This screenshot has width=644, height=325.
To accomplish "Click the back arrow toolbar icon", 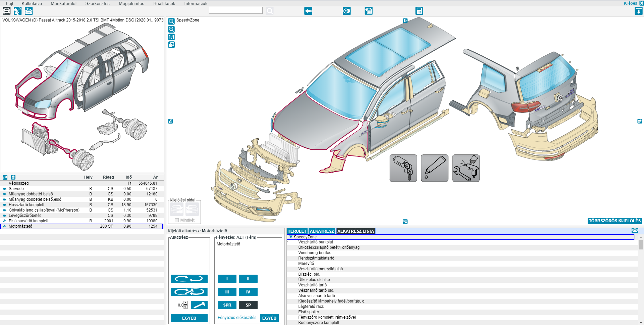I will coord(308,11).
